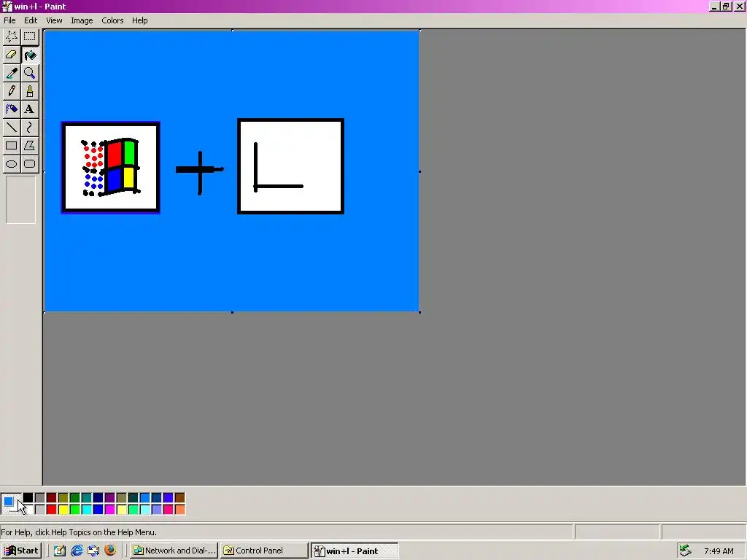Open the Edit menu

coord(31,20)
